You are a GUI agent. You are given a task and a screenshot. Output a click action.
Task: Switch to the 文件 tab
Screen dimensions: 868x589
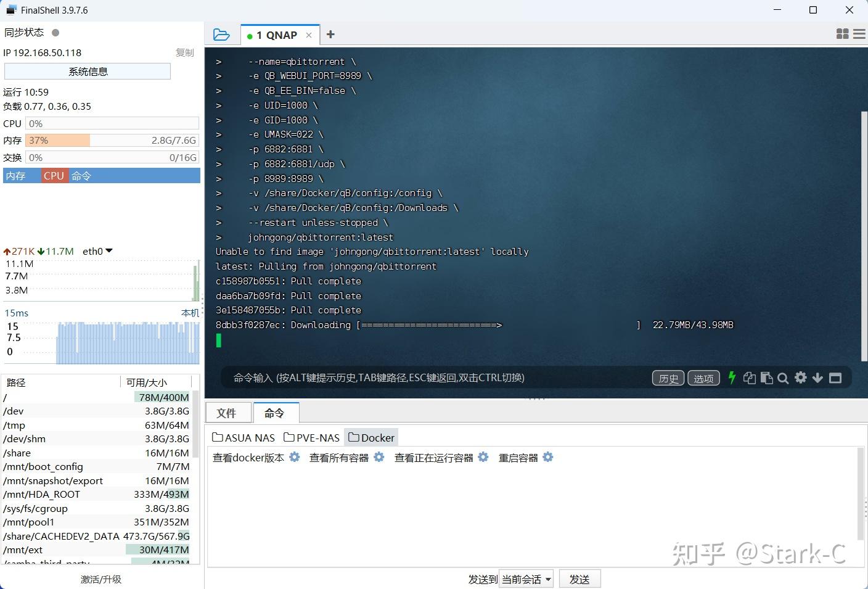[227, 412]
